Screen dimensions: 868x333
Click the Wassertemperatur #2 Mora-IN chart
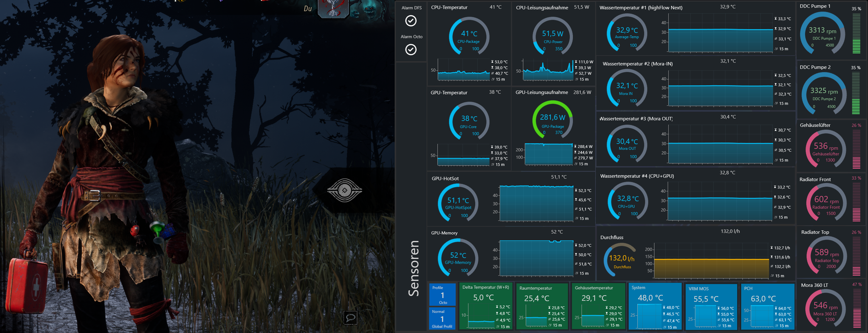click(x=720, y=89)
